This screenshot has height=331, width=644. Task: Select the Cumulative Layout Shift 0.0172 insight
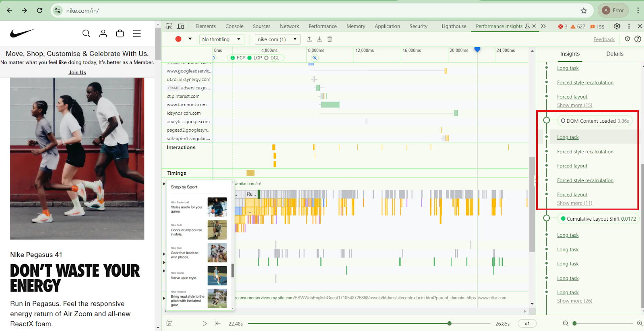(598, 219)
